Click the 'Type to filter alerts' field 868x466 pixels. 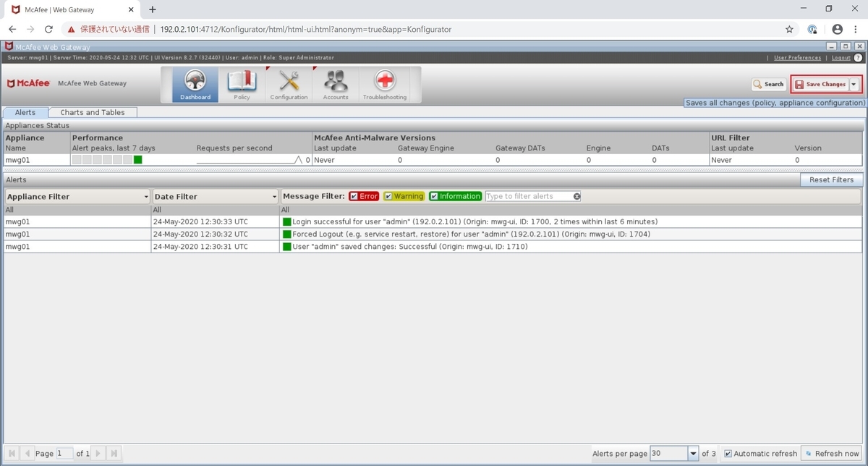pyautogui.click(x=528, y=196)
